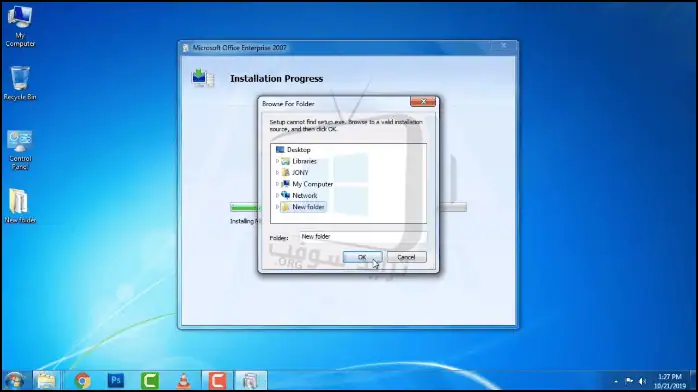
Task: Click the volume speaker tray icon
Action: coord(642,381)
